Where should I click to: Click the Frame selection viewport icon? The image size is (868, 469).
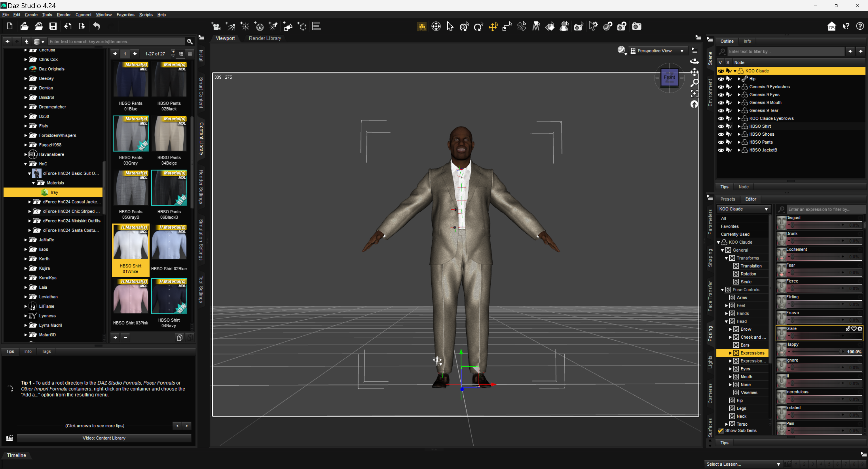[x=694, y=93]
